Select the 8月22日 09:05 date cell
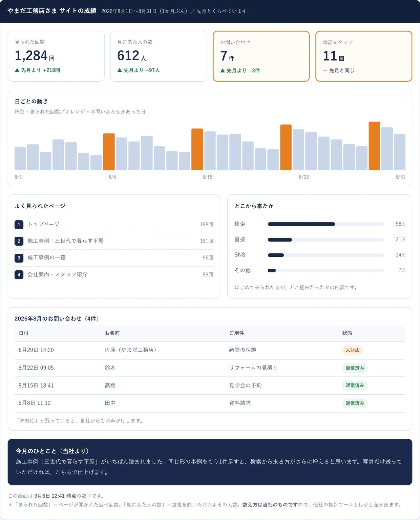The height and width of the screenshot is (520, 420). 36,368
